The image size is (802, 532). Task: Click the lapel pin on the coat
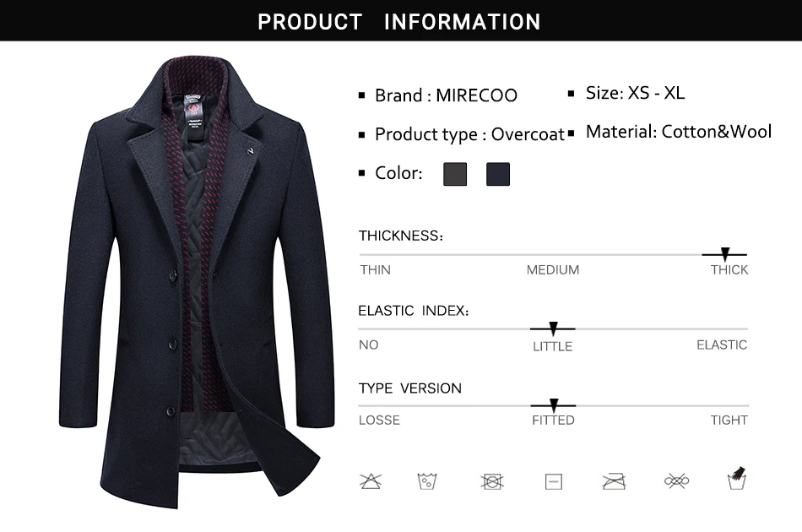[250, 151]
